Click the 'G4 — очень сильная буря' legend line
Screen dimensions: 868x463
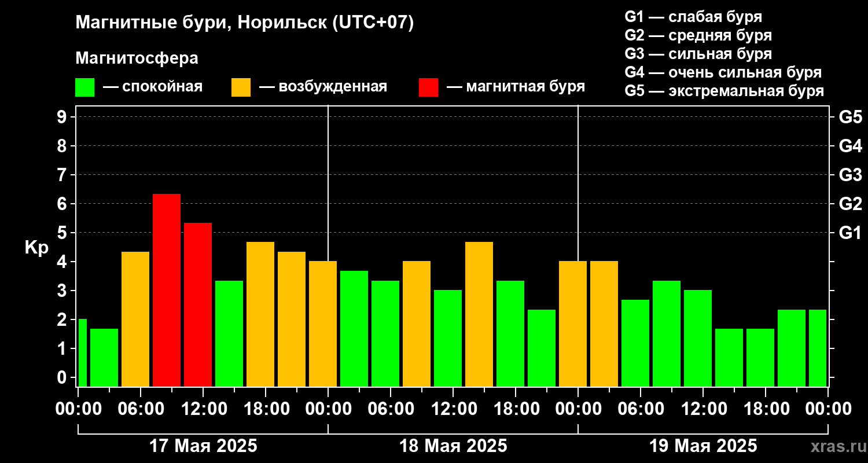click(723, 72)
